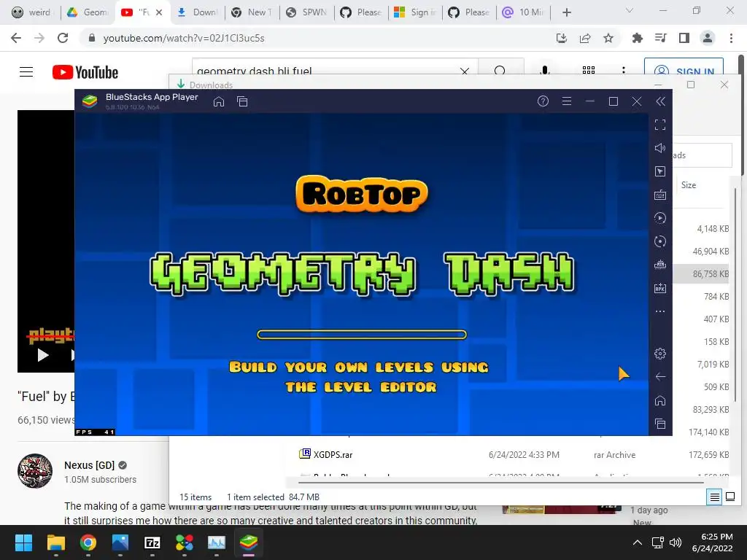Open Chrome profile avatar
747x560 pixels.
click(708, 38)
